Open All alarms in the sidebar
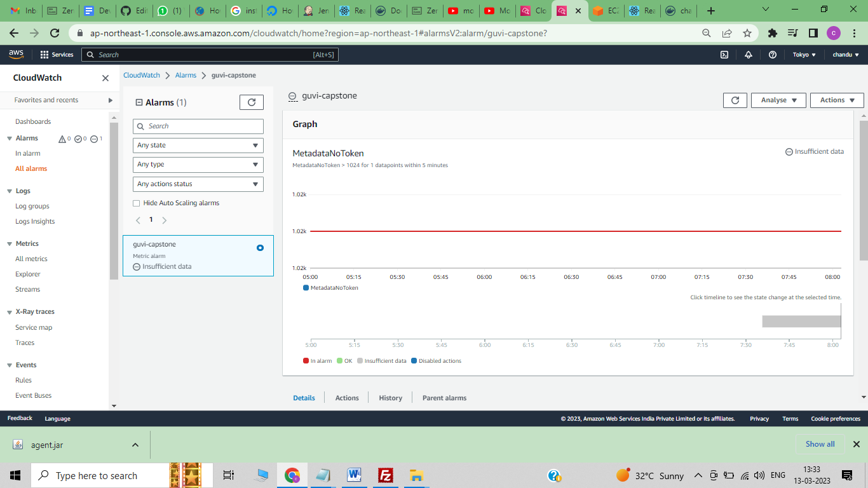Screen dimensions: 868x488 pyautogui.click(x=31, y=168)
